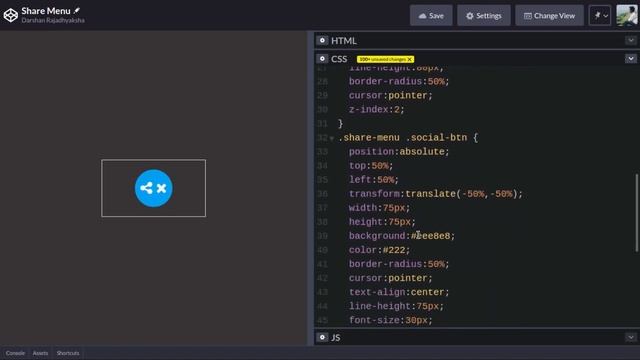
Task: Dismiss the unsaved changes badge
Action: [409, 59]
